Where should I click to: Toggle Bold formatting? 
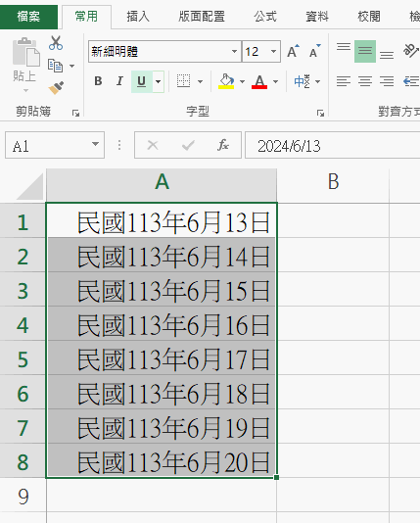98,81
